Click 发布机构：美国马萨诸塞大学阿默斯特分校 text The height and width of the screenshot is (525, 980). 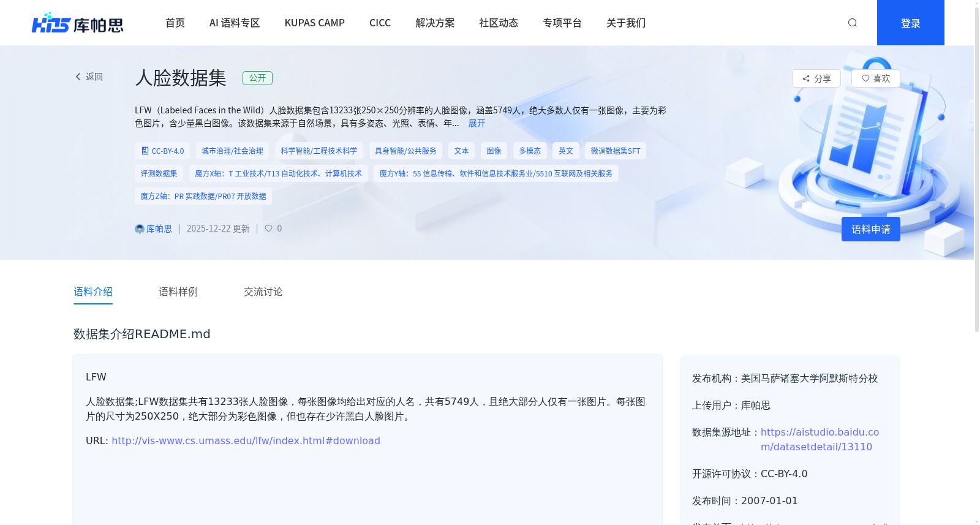coord(785,379)
